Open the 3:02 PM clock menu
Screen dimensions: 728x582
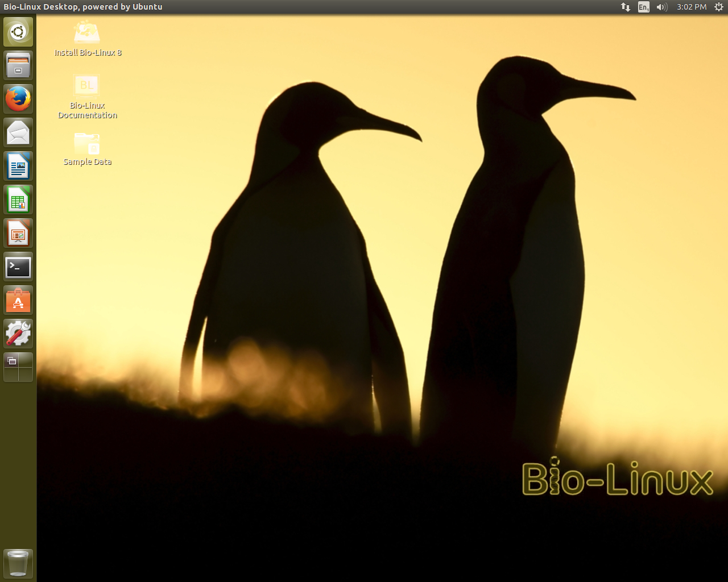point(692,7)
